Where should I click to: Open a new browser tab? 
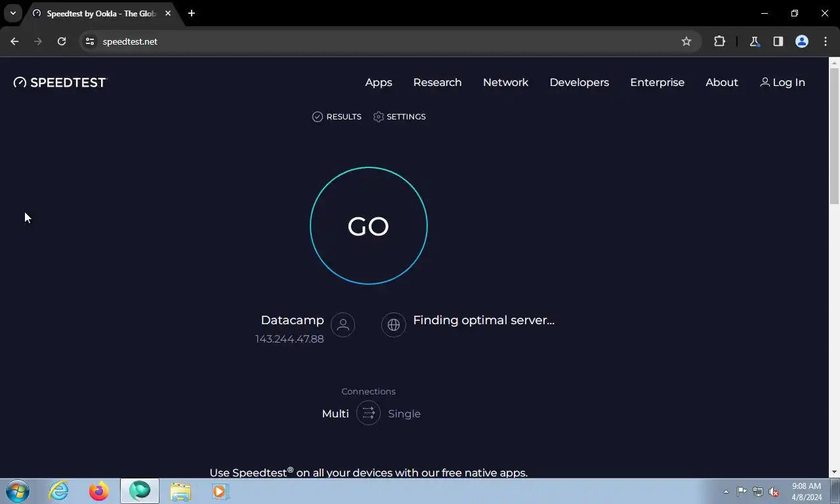coord(192,13)
